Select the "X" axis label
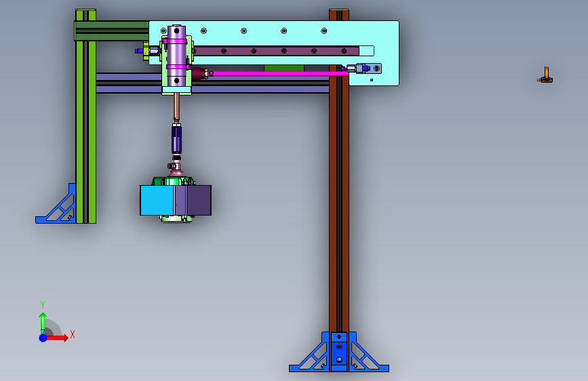 (x=73, y=334)
